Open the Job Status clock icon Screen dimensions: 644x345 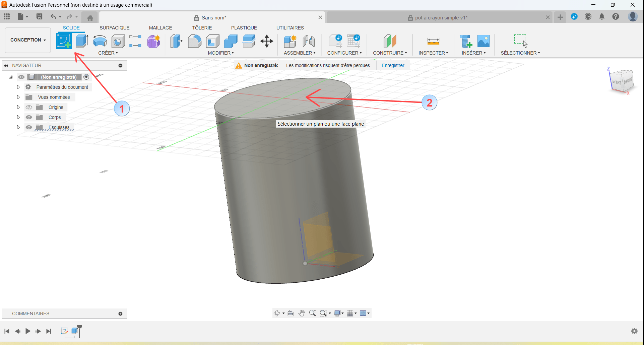[588, 16]
